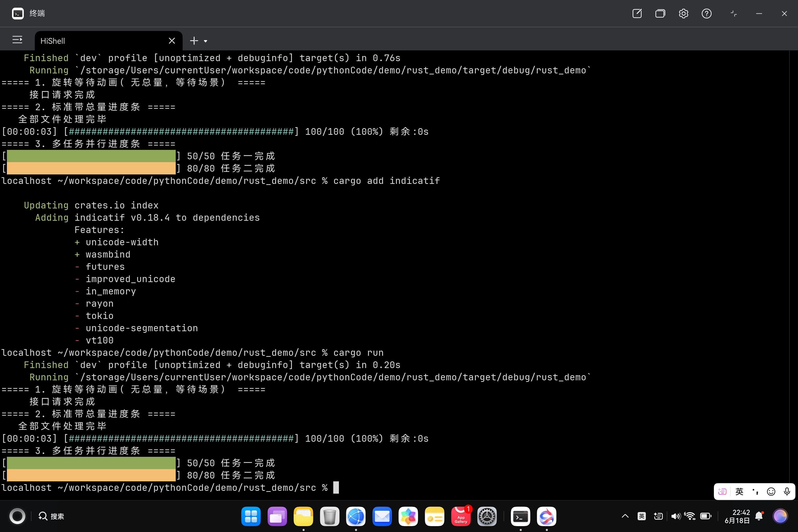Click the terminal cursor at last prompt
The width and height of the screenshot is (798, 532).
336,487
